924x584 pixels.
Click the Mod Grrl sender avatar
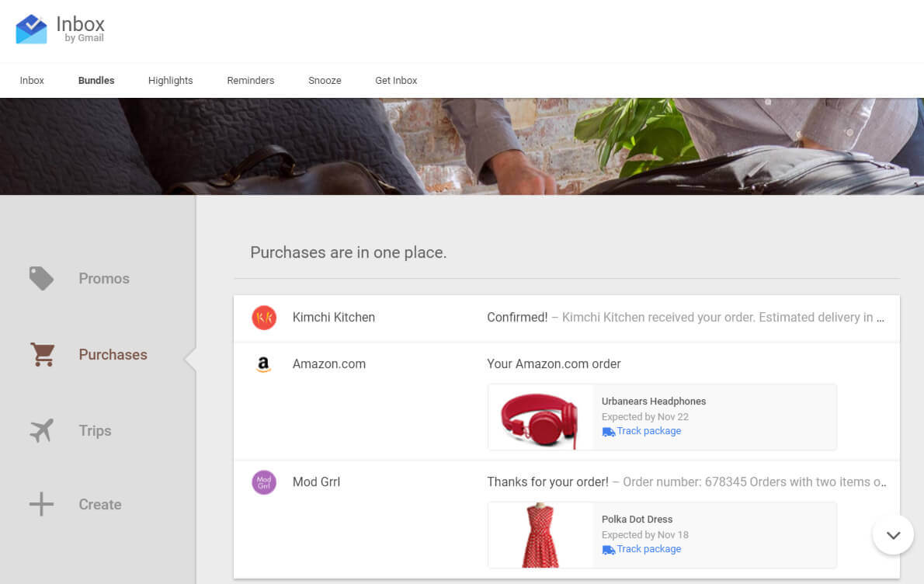[x=264, y=482]
